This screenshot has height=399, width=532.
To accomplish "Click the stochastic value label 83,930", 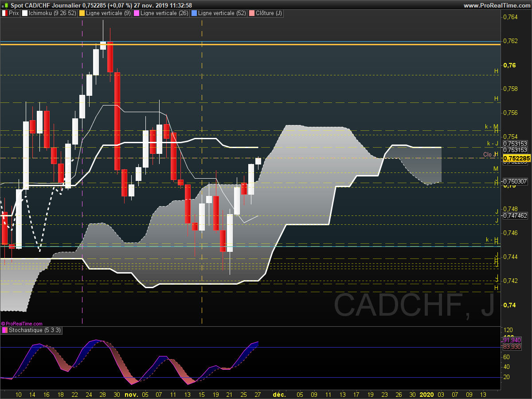I will 512,347.
